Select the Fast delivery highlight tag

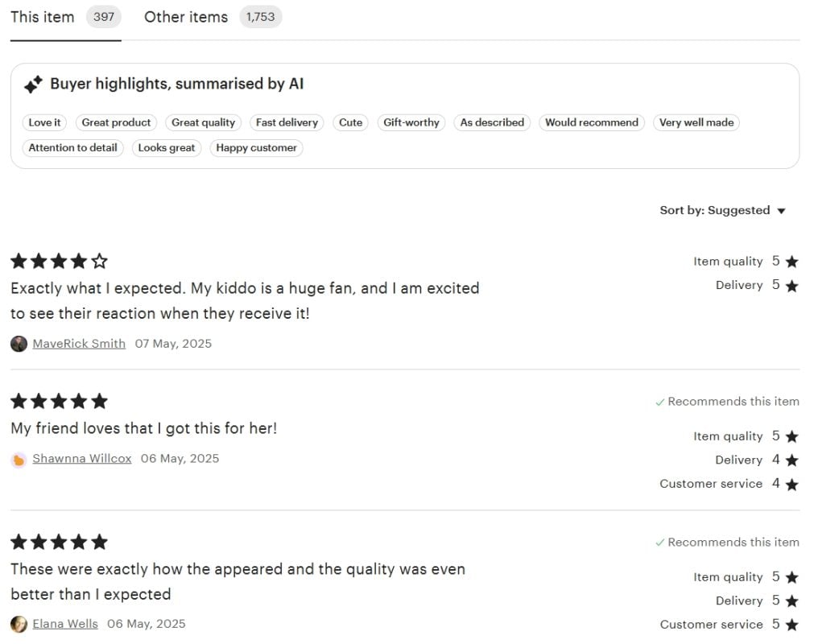(287, 122)
